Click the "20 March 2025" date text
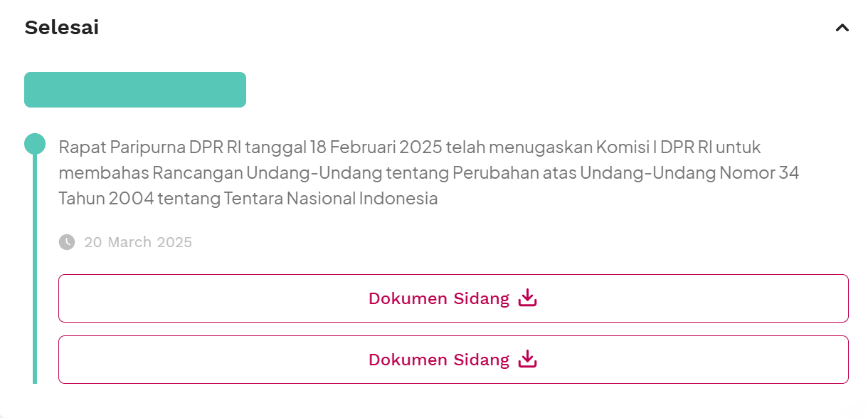 (x=138, y=242)
